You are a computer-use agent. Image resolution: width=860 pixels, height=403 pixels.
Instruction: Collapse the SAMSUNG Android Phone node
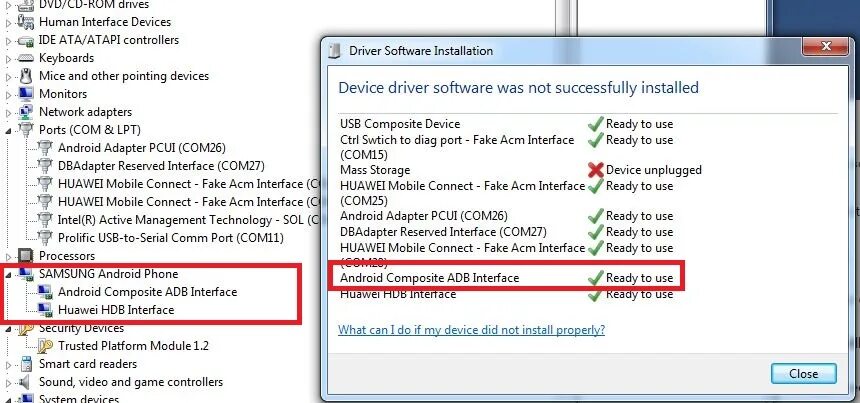(10, 274)
